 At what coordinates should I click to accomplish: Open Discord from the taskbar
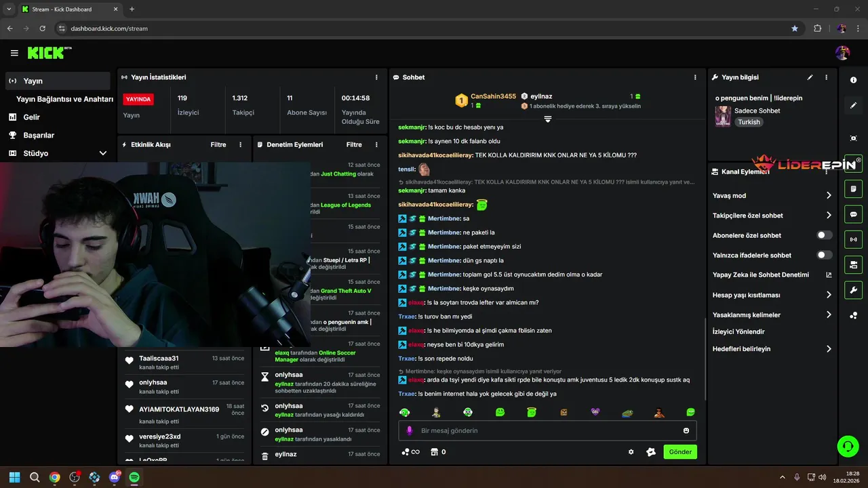click(115, 477)
